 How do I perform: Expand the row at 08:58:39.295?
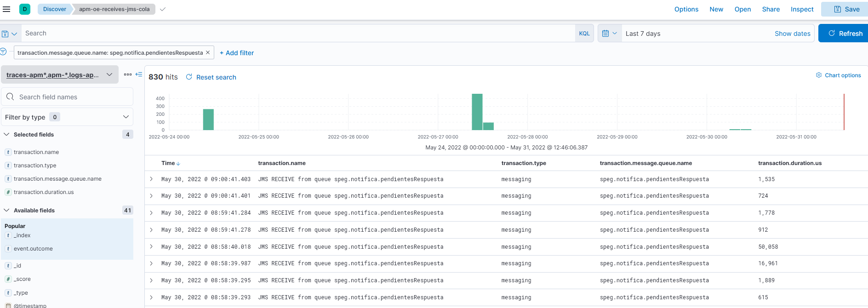151,280
